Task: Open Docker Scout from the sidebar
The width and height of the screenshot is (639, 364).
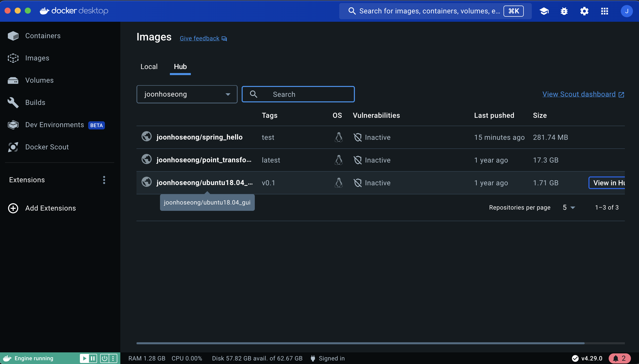Action: click(47, 147)
